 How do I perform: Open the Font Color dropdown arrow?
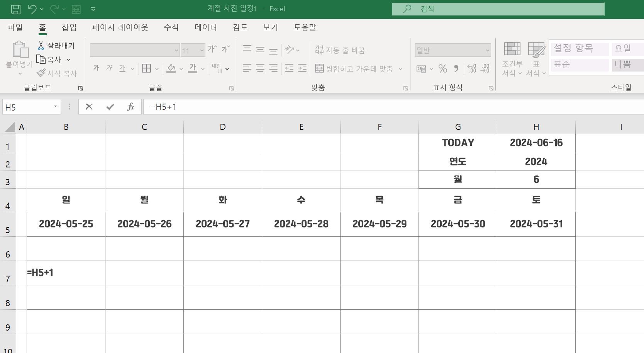point(203,69)
